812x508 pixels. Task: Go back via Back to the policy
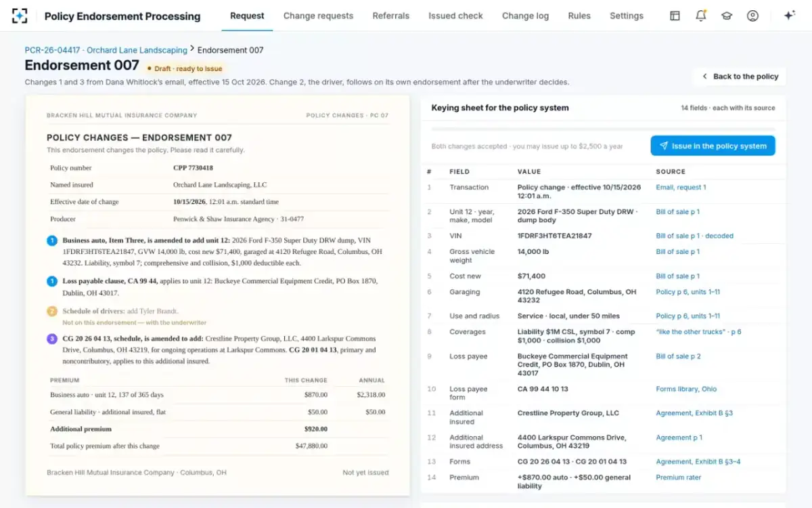(740, 77)
